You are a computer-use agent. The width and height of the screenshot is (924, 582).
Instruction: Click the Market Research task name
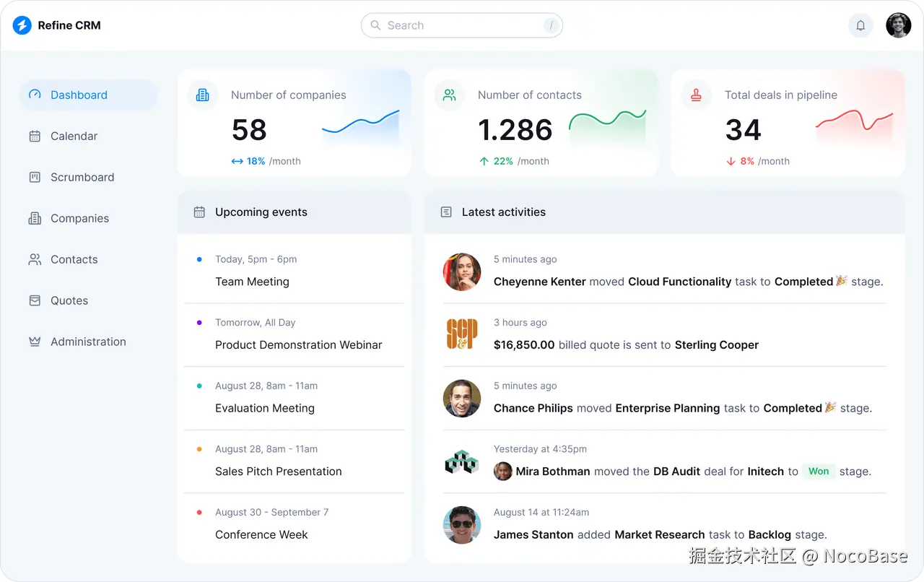click(x=660, y=535)
